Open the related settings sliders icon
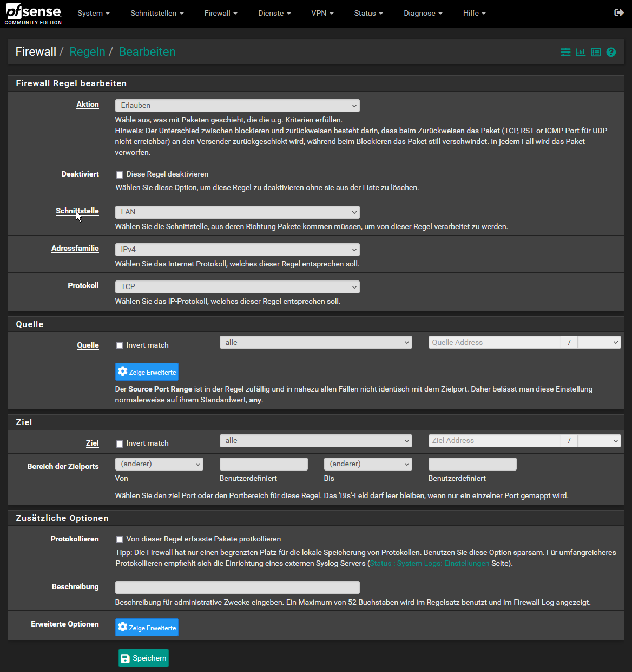 pos(565,52)
